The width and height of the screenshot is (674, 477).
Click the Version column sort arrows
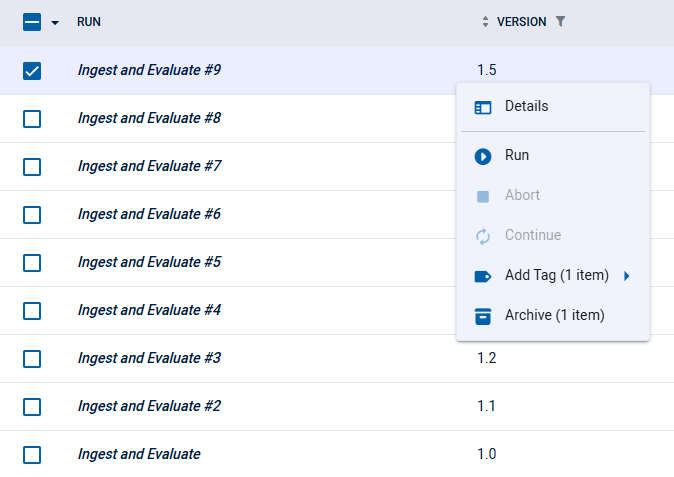(x=486, y=22)
